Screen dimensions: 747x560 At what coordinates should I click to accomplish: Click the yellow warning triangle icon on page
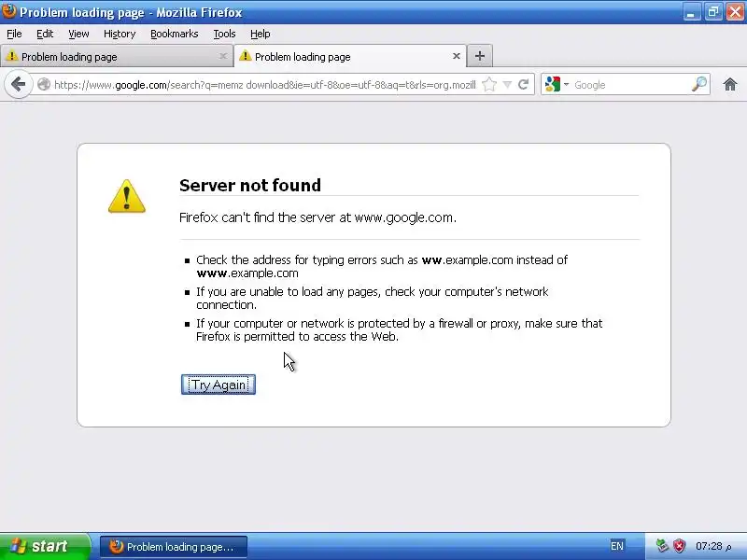click(127, 196)
